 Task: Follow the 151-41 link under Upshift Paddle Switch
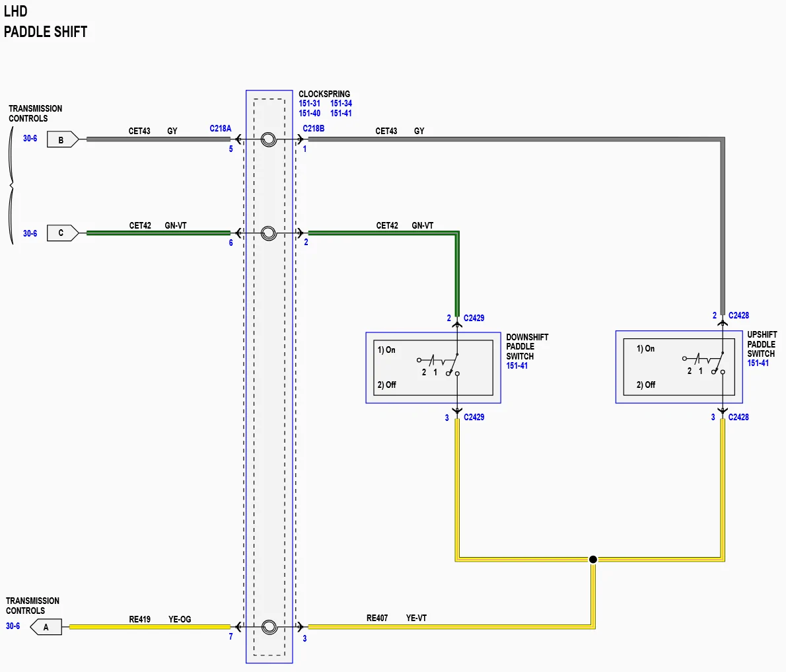tap(758, 363)
